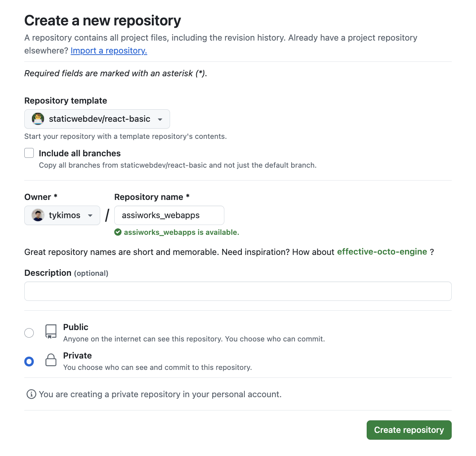The width and height of the screenshot is (476, 456).
Task: Click the tykimos owner avatar icon
Action: [x=38, y=215]
